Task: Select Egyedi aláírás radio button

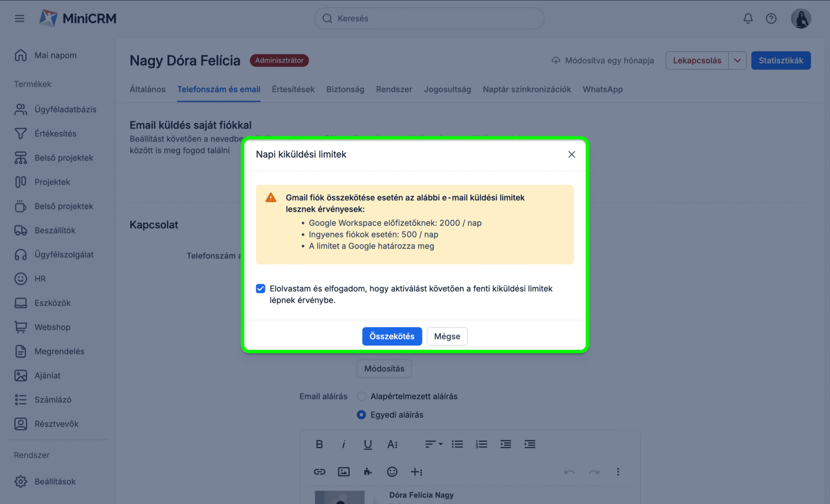Action: click(361, 415)
